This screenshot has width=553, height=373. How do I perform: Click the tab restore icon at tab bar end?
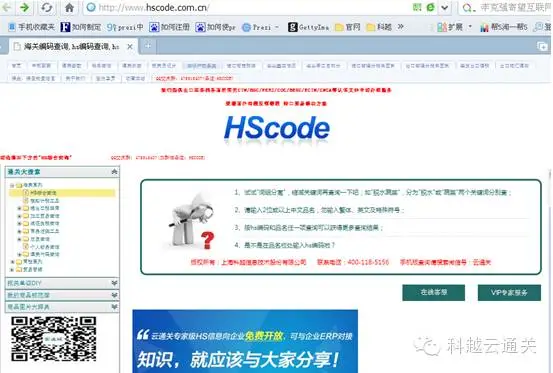[542, 46]
